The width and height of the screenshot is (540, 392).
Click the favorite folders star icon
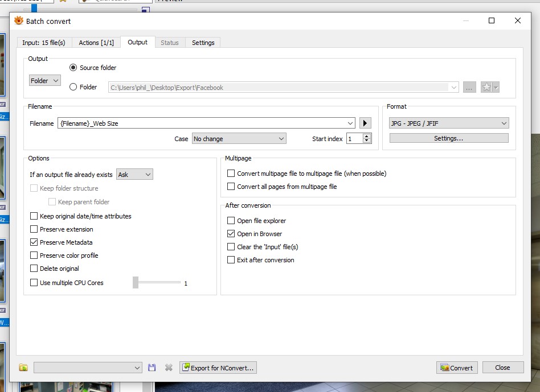click(486, 88)
